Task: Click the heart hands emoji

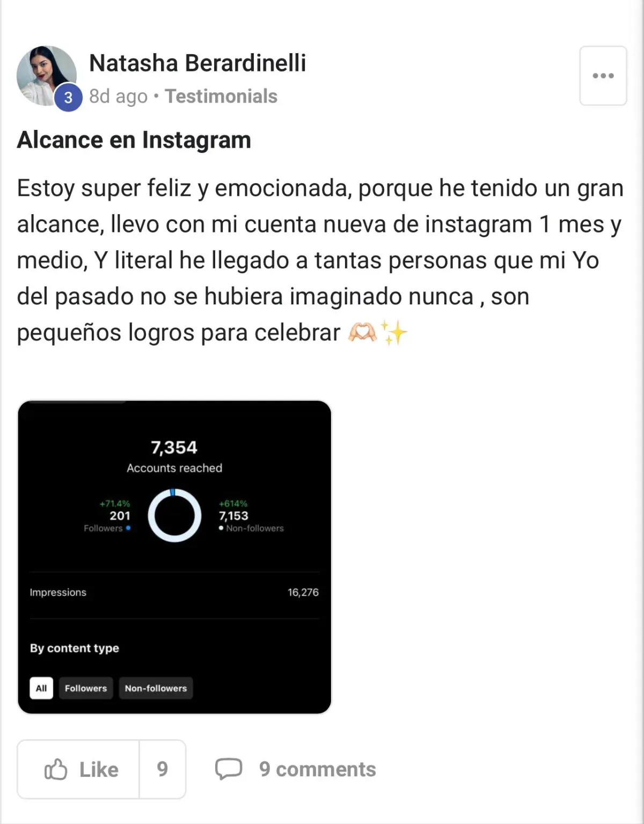Action: [363, 333]
